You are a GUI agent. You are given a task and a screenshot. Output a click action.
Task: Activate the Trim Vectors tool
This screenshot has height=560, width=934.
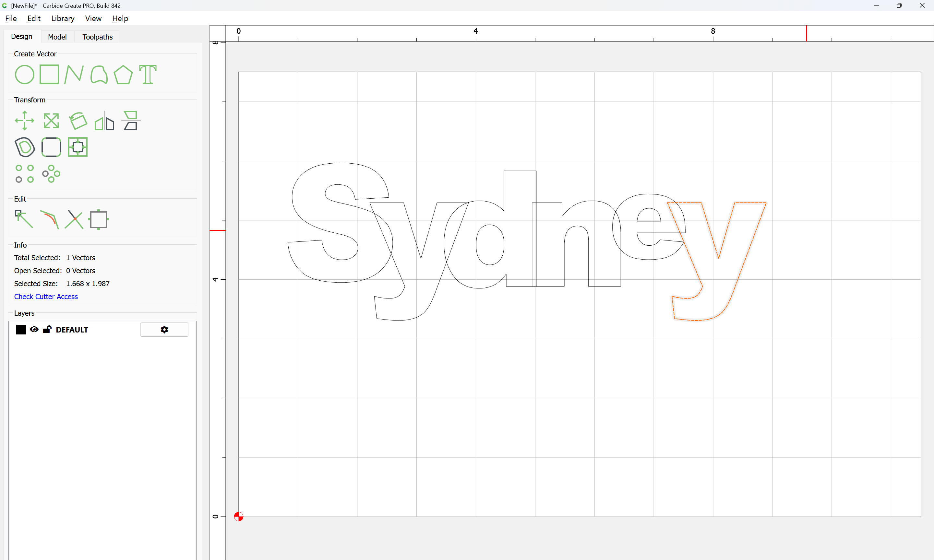[74, 219]
